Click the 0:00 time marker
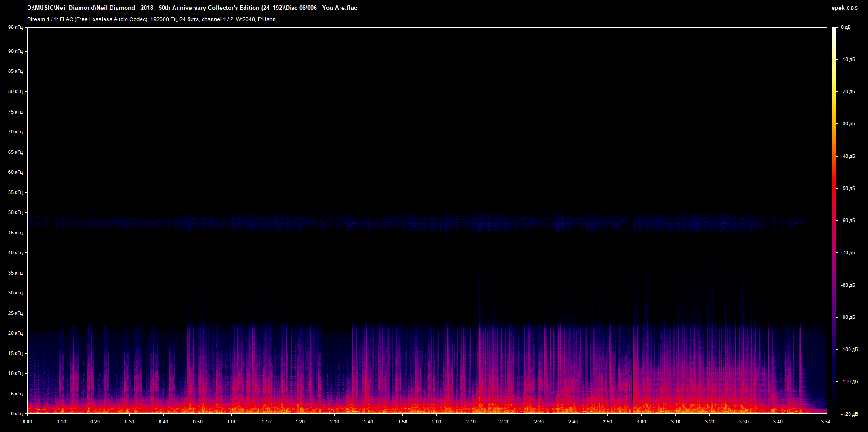This screenshot has width=868, height=432. click(x=28, y=422)
